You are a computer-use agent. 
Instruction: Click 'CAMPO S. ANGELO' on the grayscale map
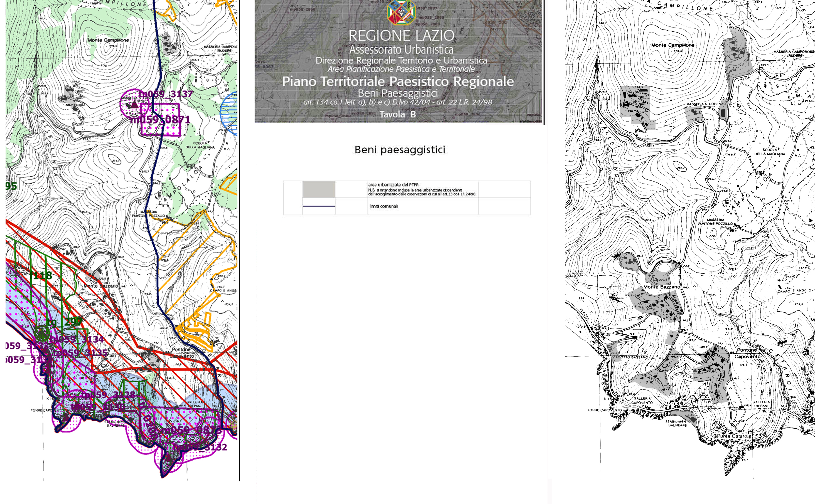click(x=794, y=291)
